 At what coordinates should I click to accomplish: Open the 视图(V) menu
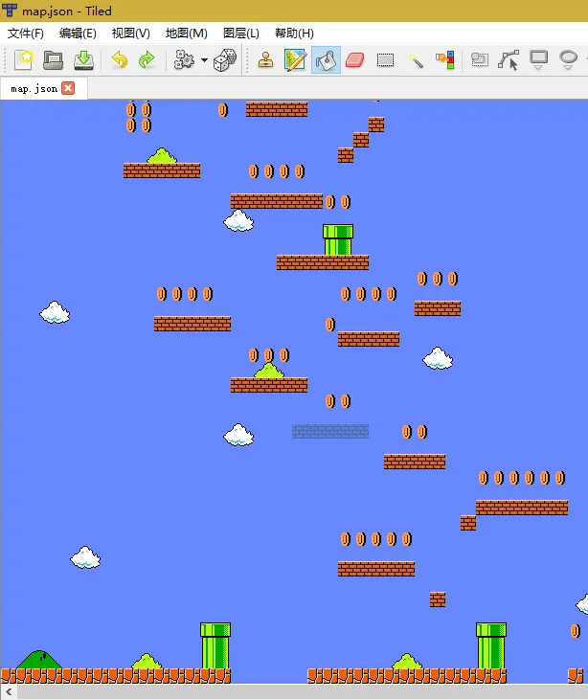coord(130,34)
